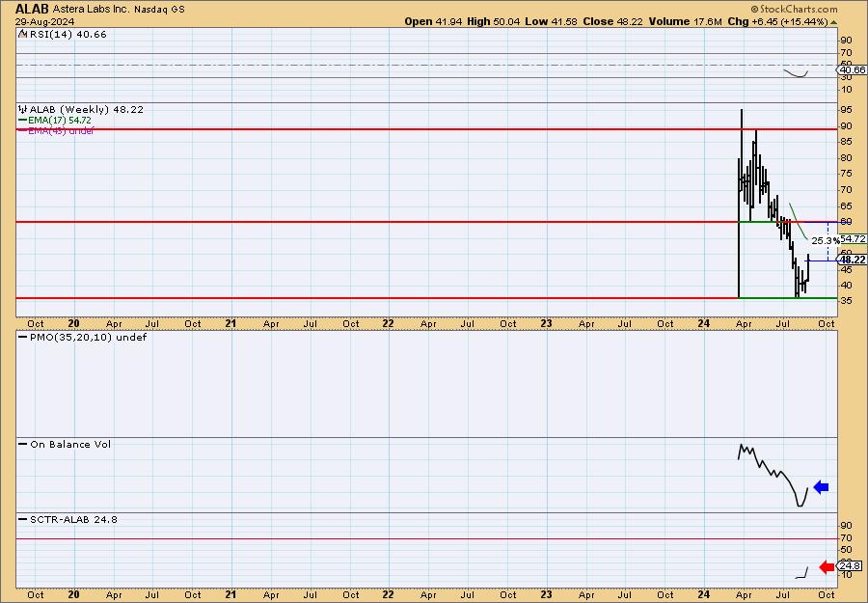Click the ALAB ticker symbol in the header
The image size is (868, 603).
point(32,9)
